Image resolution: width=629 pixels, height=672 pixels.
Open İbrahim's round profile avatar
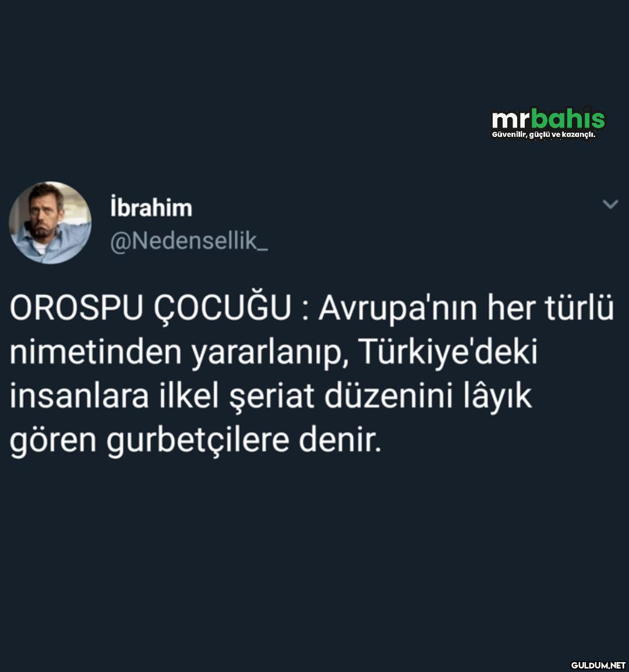pyautogui.click(x=50, y=222)
